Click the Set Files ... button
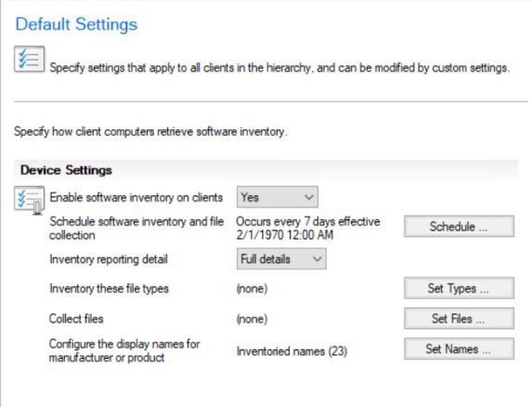532x407 pixels. (x=459, y=319)
